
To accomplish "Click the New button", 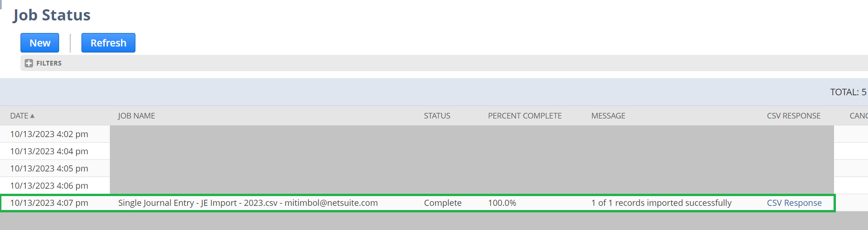I will point(40,43).
